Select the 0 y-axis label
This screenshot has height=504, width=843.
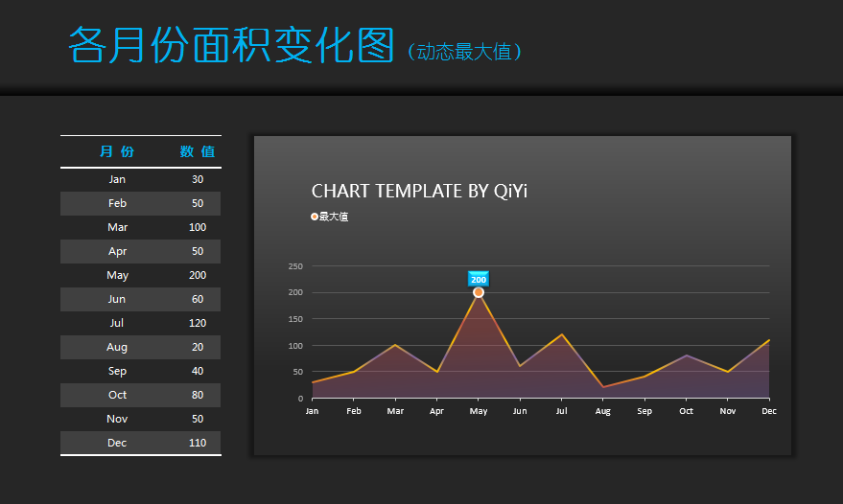300,399
